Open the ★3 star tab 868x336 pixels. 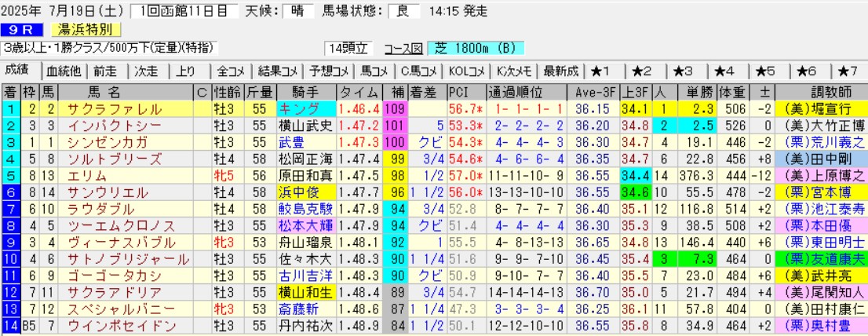686,71
